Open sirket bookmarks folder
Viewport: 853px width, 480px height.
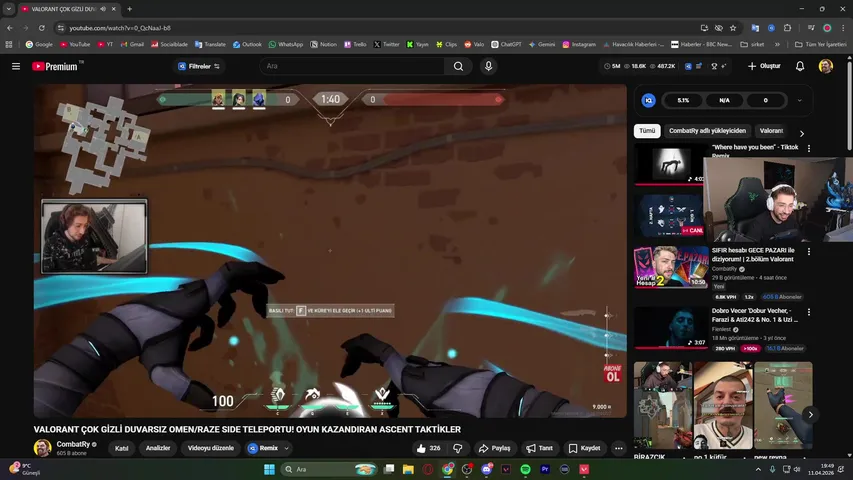752,45
